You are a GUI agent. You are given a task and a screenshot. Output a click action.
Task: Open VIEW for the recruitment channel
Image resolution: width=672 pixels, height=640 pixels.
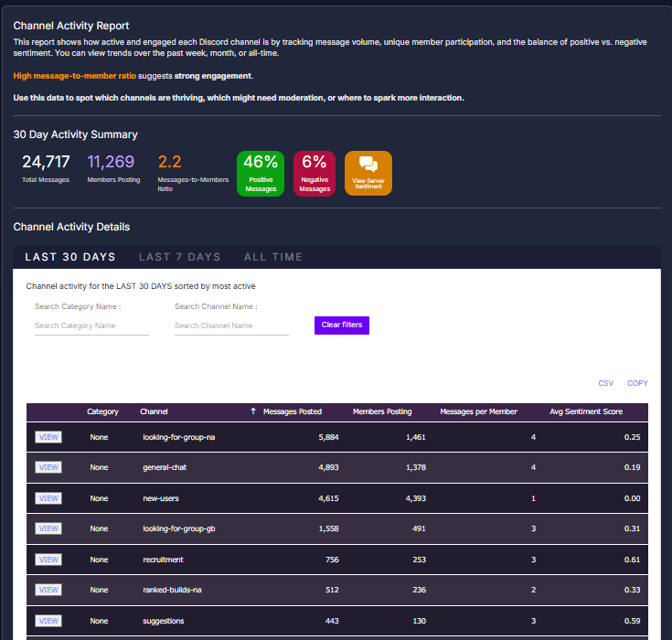pyautogui.click(x=48, y=560)
